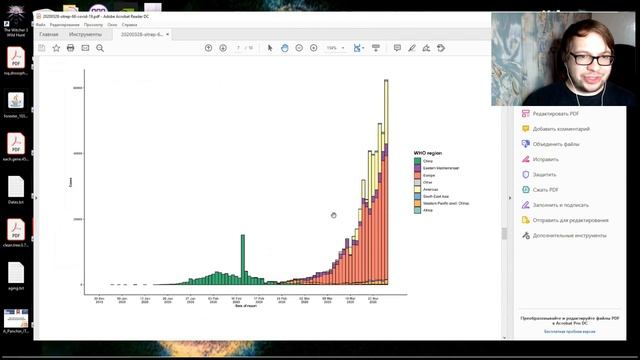This screenshot has width=640, height=360.
Task: Open the Редактирование menu
Action: pyautogui.click(x=64, y=25)
